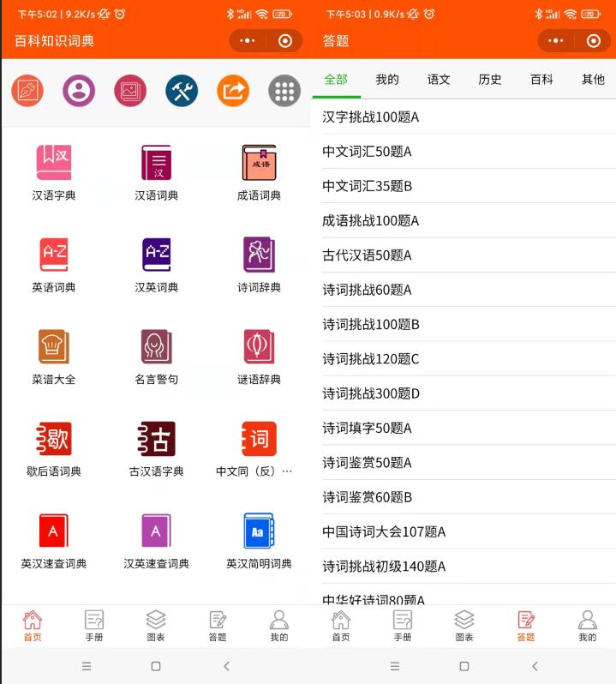
Task: Switch to the 百科 tab
Action: 541,80
